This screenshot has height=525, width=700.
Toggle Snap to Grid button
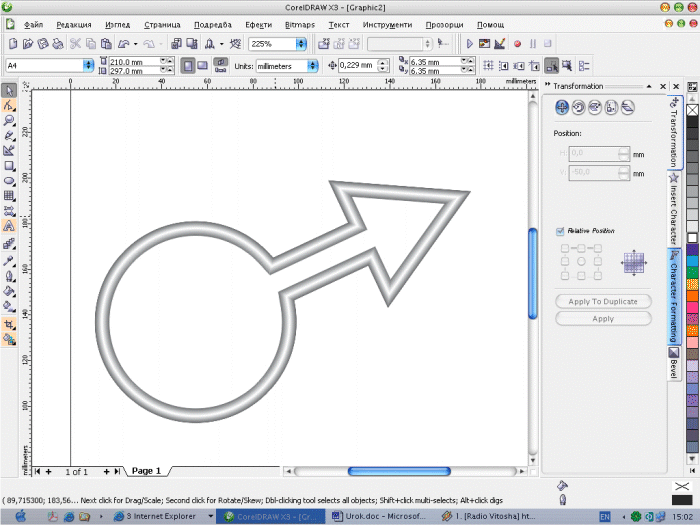[x=488, y=66]
